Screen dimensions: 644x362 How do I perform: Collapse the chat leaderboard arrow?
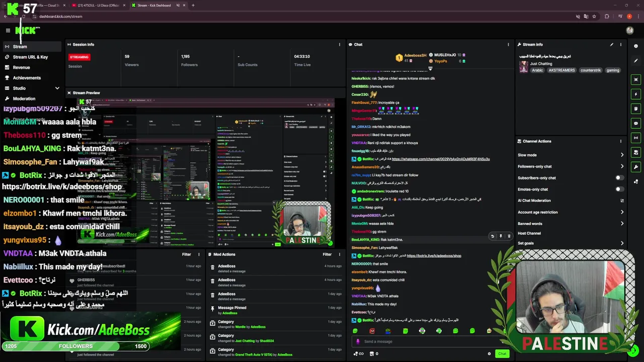[430, 68]
